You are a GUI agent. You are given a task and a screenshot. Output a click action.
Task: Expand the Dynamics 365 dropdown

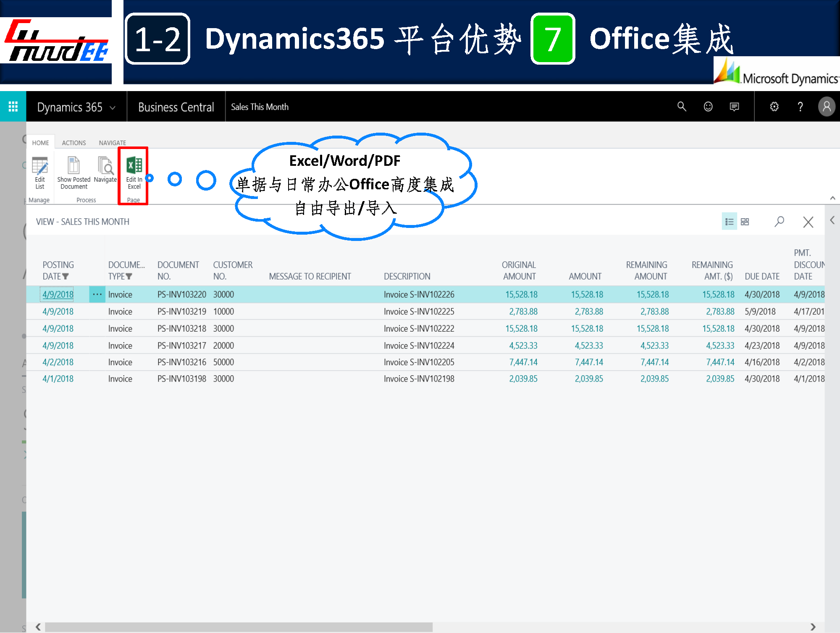(x=113, y=108)
